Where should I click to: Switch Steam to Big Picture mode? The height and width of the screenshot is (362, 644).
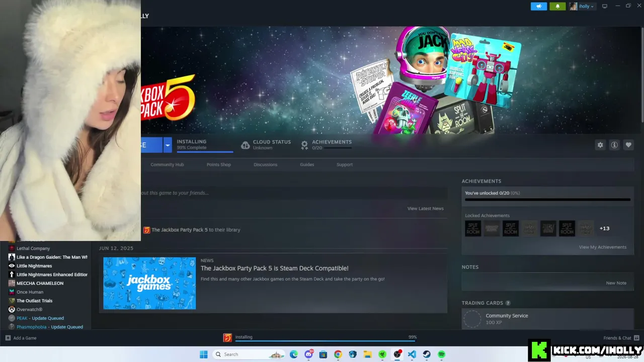pyautogui.click(x=605, y=7)
